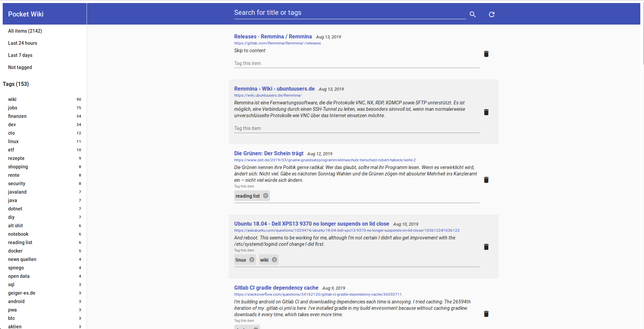Open gitlab.com Remmina releases URL
The height and width of the screenshot is (329, 644).
277,43
